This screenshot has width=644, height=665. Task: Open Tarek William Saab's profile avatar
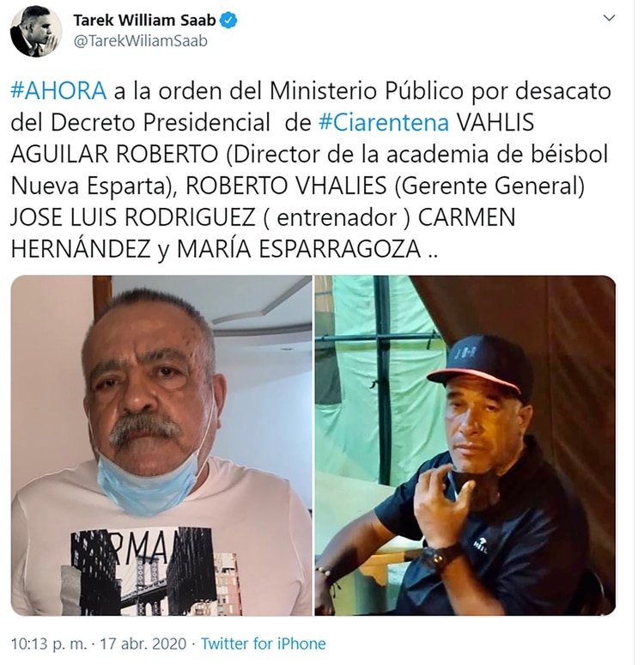(x=36, y=31)
